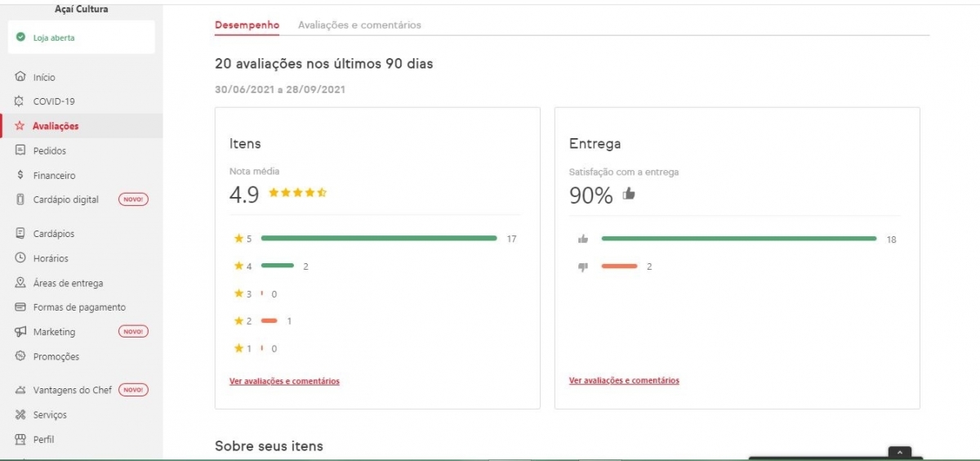
Task: Open the COVID-19 sidebar icon
Action: [20, 101]
